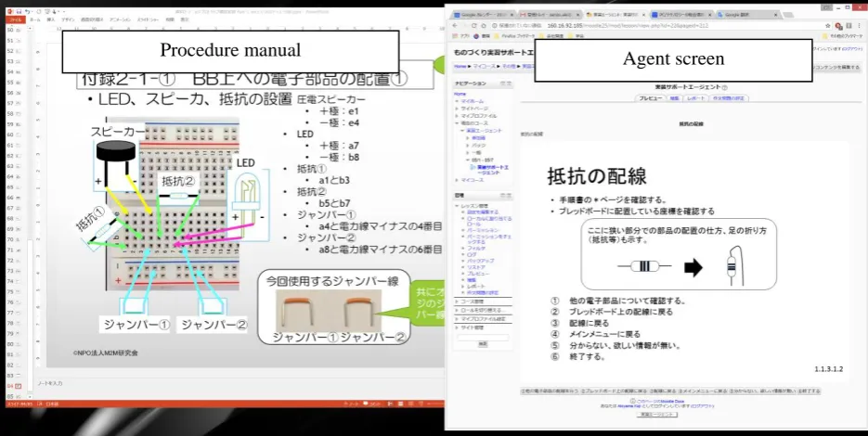Screen dimensions: 868x436
Task: Click the アプリ shortcut in the bookmarks bar
Action: (461, 36)
